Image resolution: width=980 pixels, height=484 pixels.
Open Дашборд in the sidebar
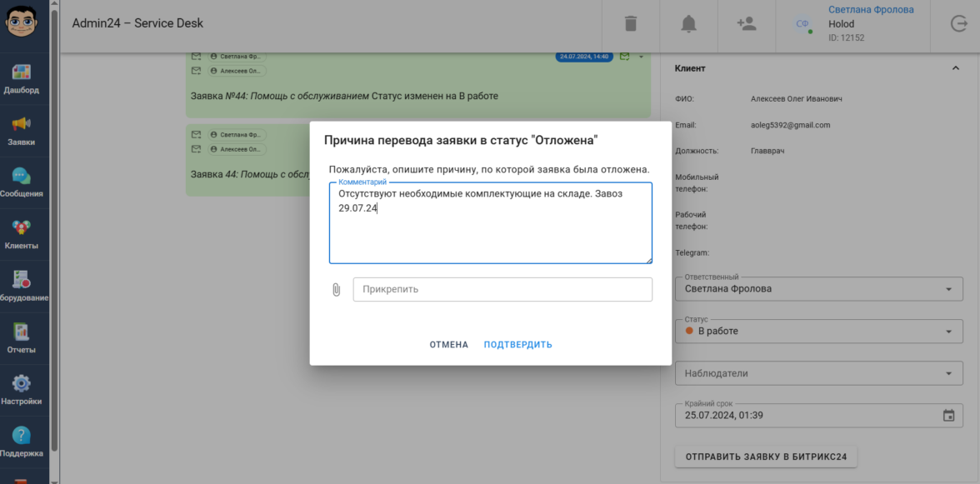(22, 79)
